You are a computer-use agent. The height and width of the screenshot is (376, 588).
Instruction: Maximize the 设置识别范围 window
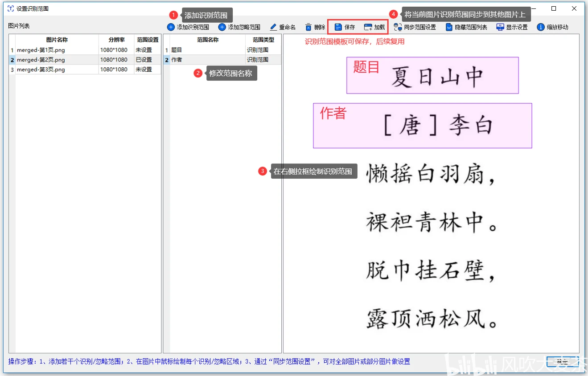[554, 8]
